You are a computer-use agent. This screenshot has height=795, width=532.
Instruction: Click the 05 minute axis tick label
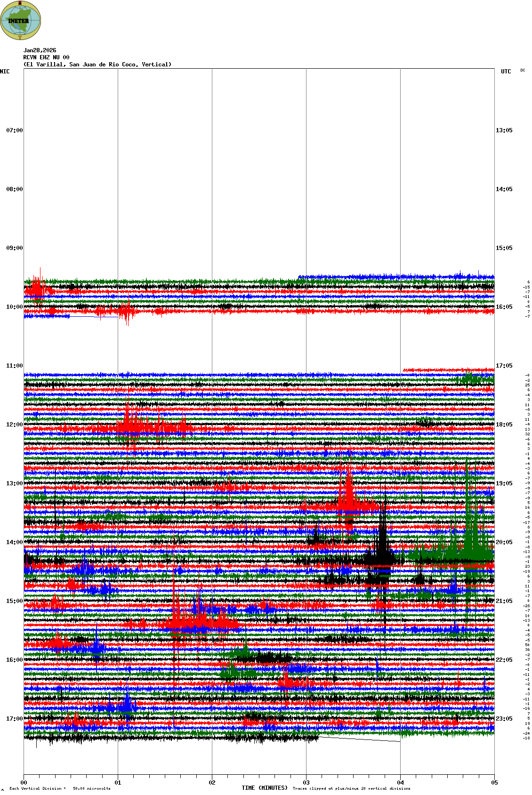click(494, 783)
